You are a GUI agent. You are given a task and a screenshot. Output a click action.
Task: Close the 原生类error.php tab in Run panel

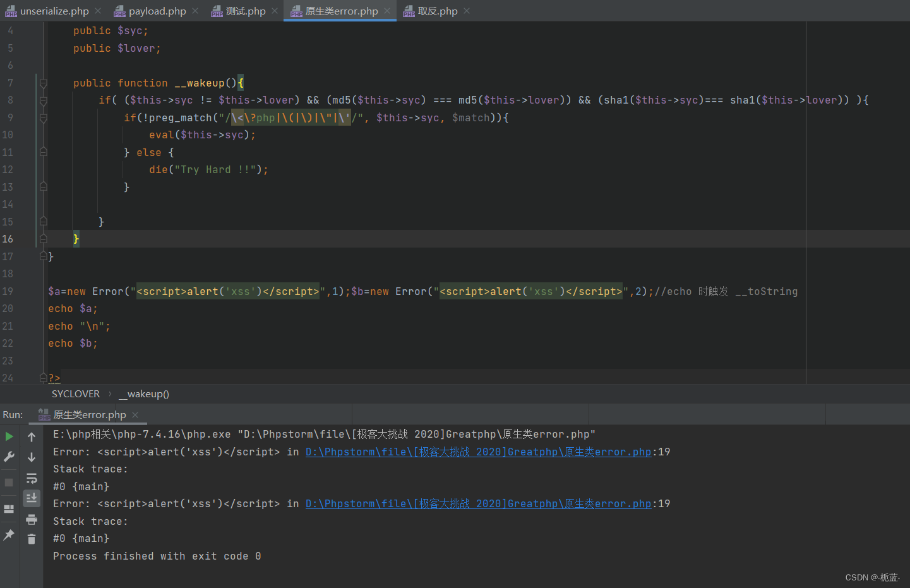(135, 415)
